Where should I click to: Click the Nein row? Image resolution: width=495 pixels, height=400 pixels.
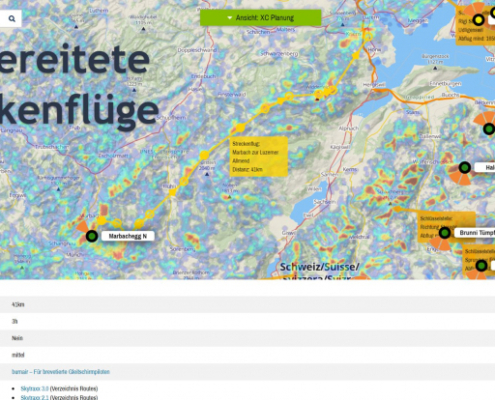tap(247, 338)
